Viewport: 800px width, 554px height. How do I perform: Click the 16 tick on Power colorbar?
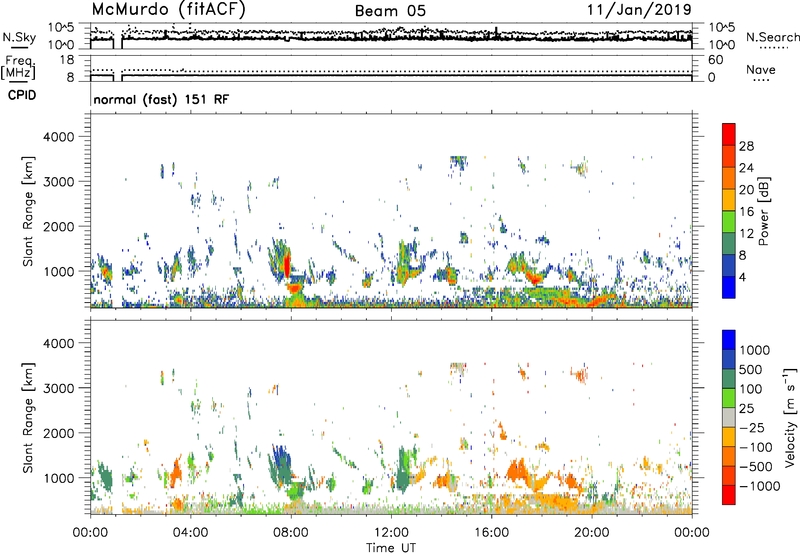746,212
